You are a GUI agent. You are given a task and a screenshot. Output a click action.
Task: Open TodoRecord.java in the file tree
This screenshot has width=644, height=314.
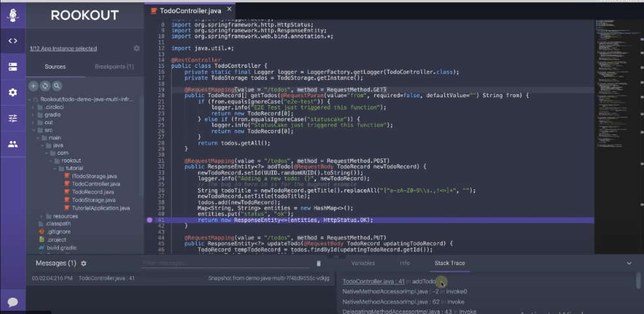[x=92, y=192]
